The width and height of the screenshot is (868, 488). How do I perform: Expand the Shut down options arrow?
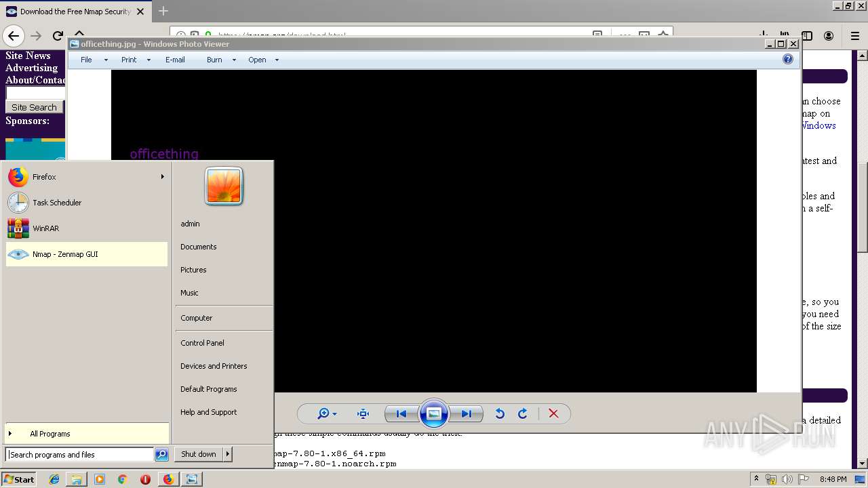point(228,454)
